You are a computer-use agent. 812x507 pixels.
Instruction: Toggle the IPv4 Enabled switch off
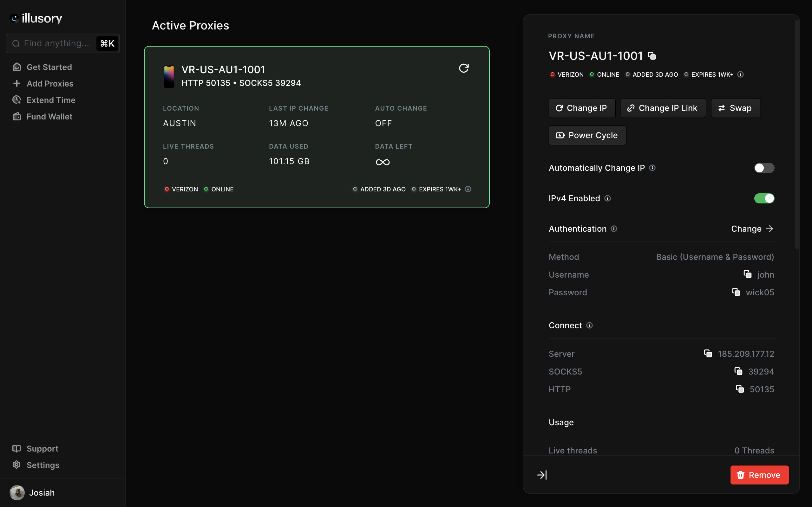tap(764, 198)
